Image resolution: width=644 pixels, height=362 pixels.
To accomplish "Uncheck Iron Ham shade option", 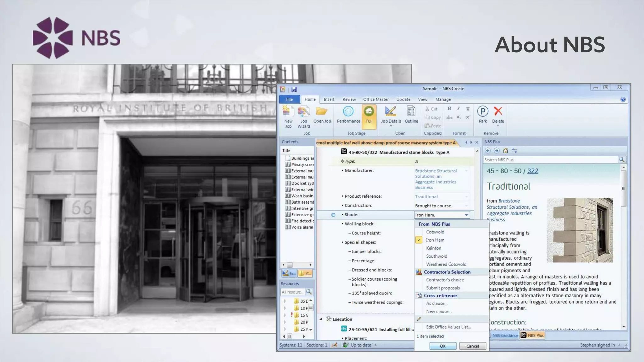I will [419, 240].
